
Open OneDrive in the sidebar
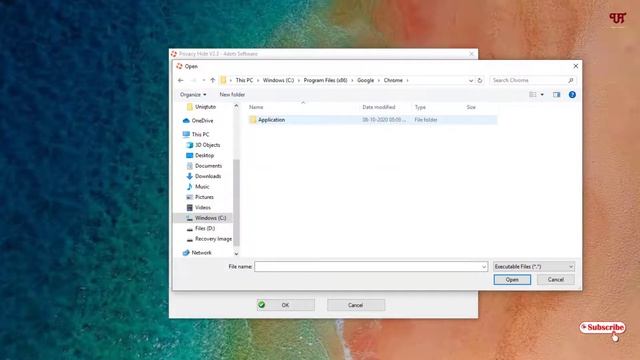(x=202, y=121)
